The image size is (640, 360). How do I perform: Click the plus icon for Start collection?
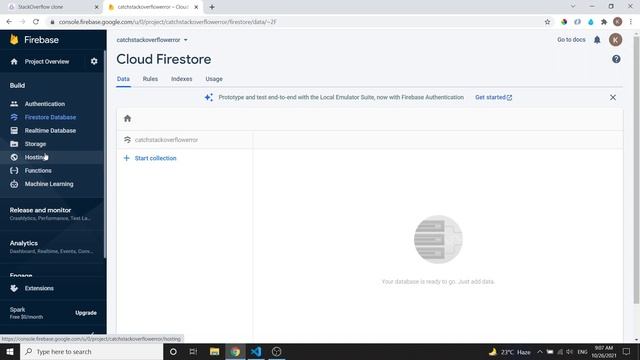point(127,158)
